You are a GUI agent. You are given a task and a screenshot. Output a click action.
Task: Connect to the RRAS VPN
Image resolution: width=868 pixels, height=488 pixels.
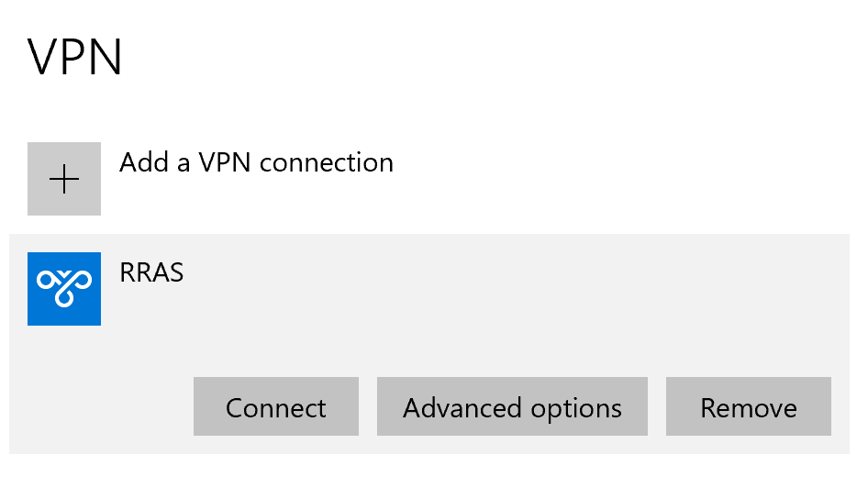(x=275, y=406)
